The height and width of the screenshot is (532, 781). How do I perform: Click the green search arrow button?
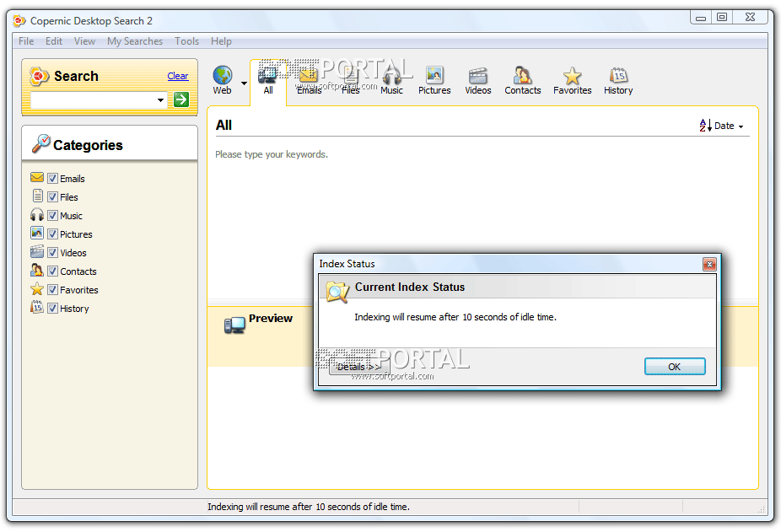tap(181, 99)
